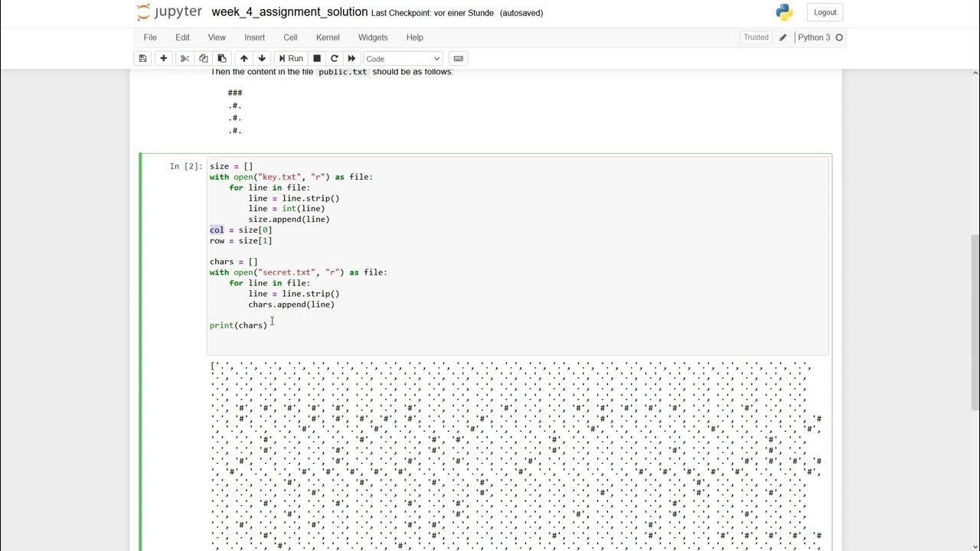Click the edit pencil icon beside Trusted
The image size is (980, 551).
click(x=782, y=37)
